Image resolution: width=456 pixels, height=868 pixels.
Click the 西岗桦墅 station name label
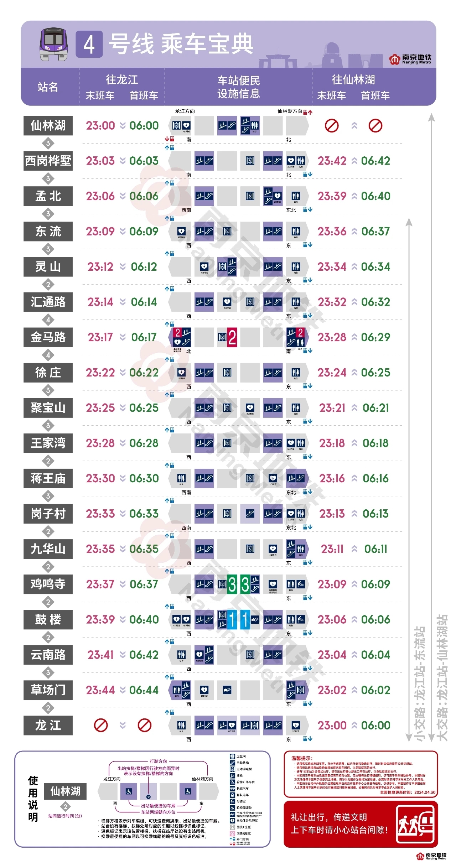(x=48, y=161)
